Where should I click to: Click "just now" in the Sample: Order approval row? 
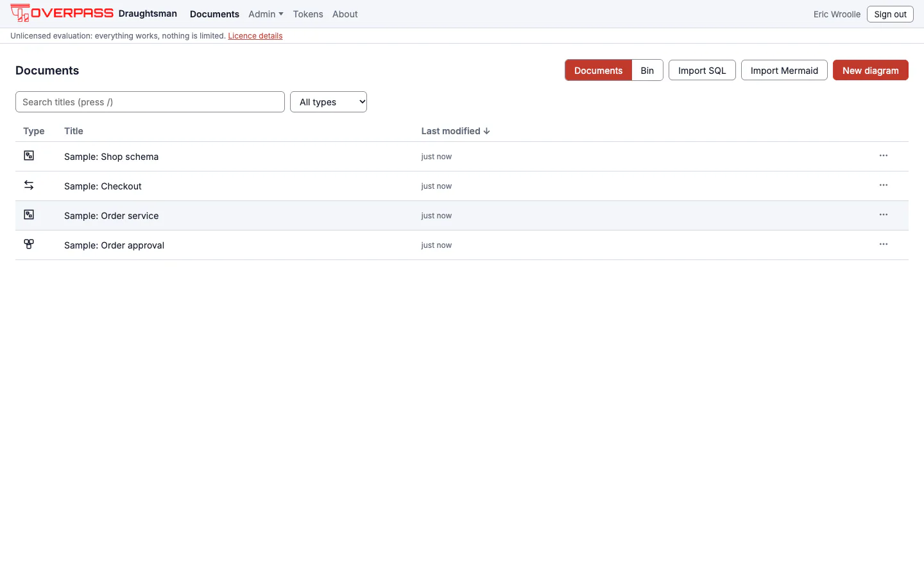pyautogui.click(x=436, y=245)
